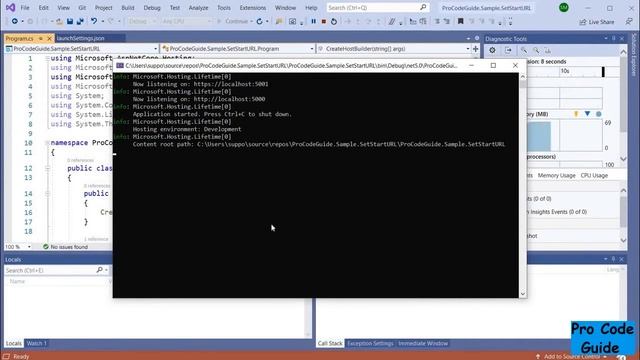Click the console window vertical scrollbar
Screen dimensions: 640x360
pyautogui.click(x=523, y=185)
